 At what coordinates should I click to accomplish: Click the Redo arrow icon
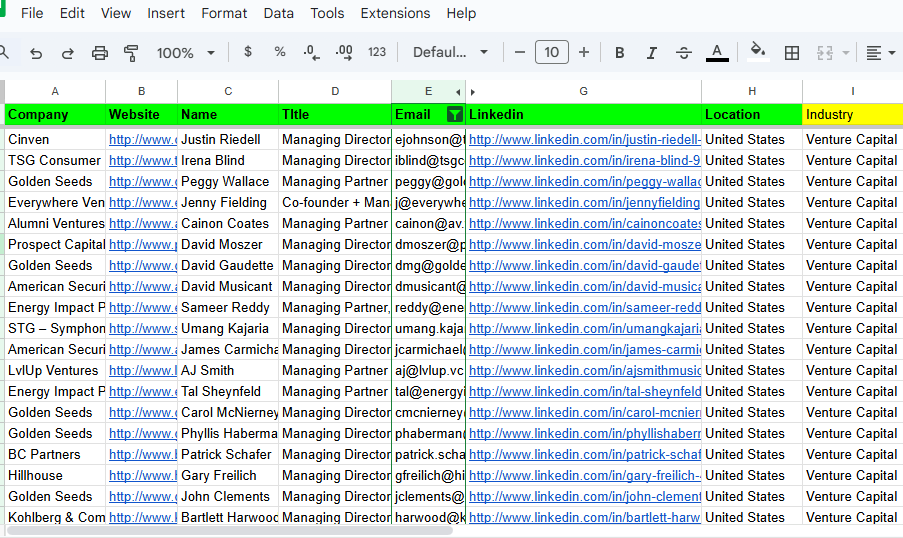[x=67, y=53]
